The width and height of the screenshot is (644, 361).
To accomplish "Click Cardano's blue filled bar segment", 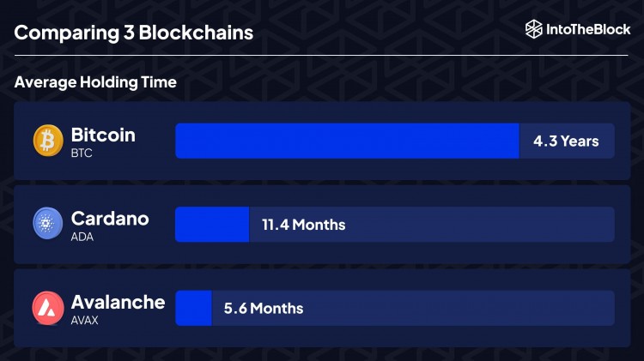I will [212, 225].
